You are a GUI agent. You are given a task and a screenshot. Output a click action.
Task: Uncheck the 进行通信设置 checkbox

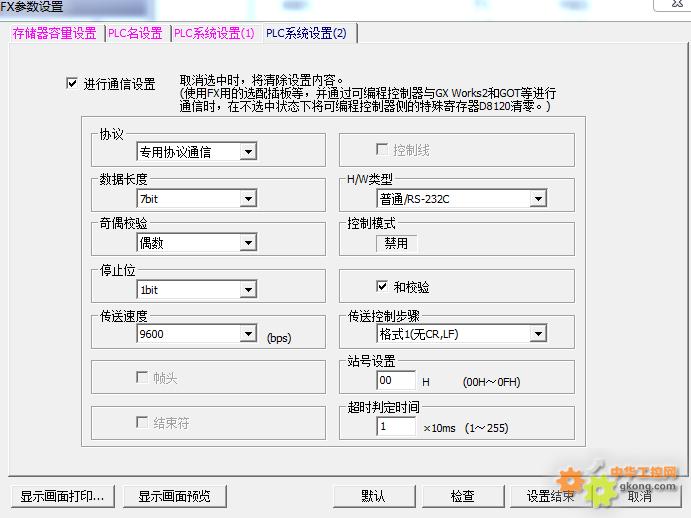pyautogui.click(x=72, y=84)
